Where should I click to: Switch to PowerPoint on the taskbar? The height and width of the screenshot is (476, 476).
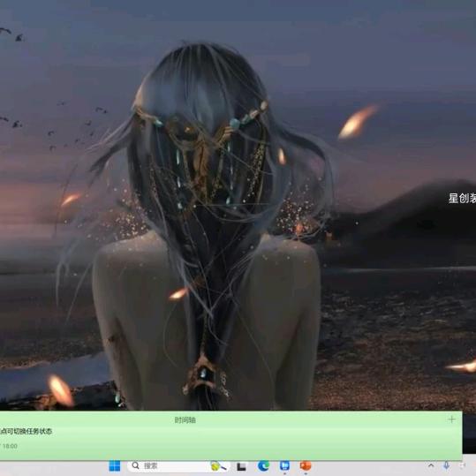(306, 465)
